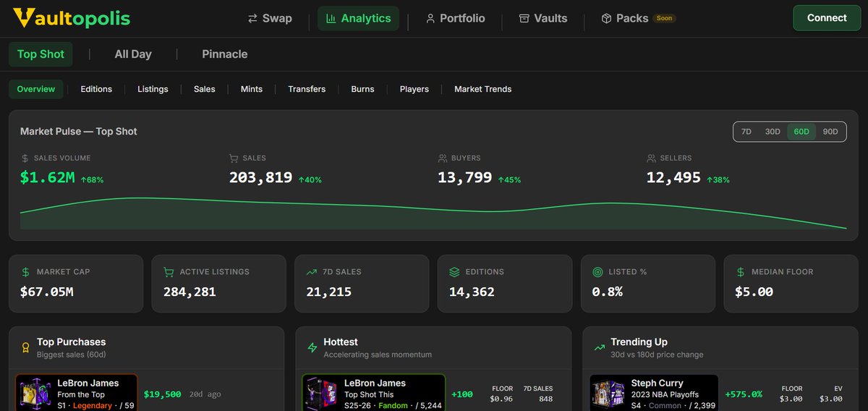This screenshot has width=868, height=411.
Task: Click the +100 hottest momentum value
Action: (461, 394)
